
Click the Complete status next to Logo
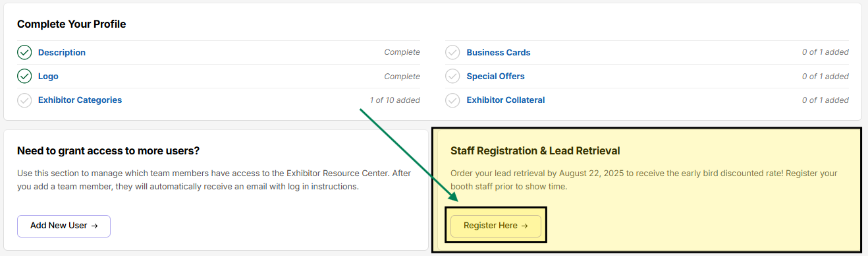click(402, 77)
